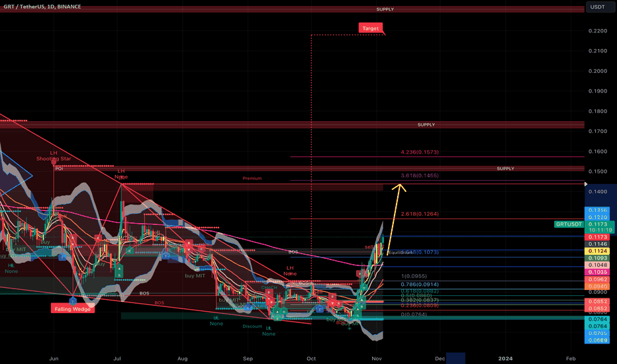The image size is (617, 364).
Task: Click the orange 0.0940 price tag
Action: pyautogui.click(x=597, y=287)
